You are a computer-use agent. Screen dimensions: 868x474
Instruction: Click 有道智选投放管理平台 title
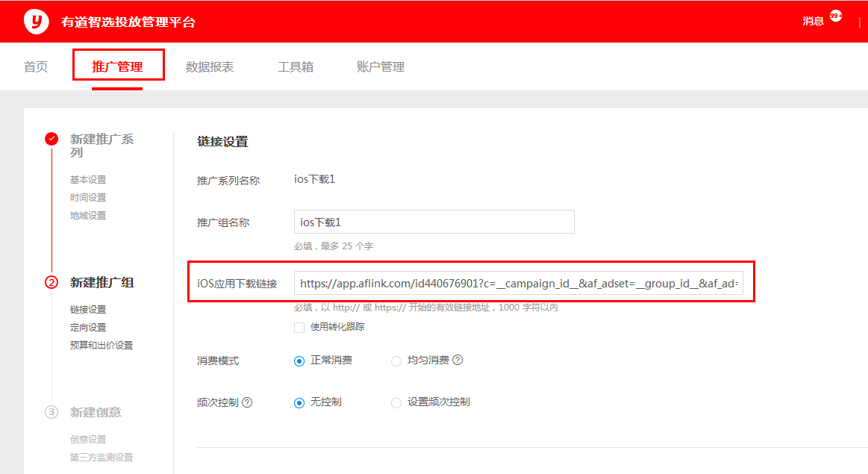tap(128, 22)
